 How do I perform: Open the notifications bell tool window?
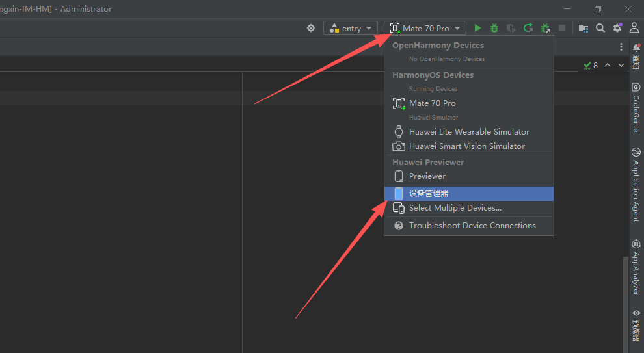point(636,57)
